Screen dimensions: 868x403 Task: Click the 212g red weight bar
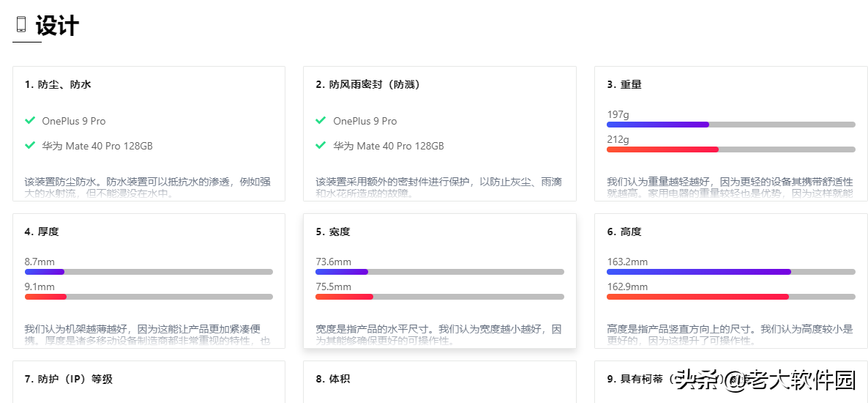(662, 149)
